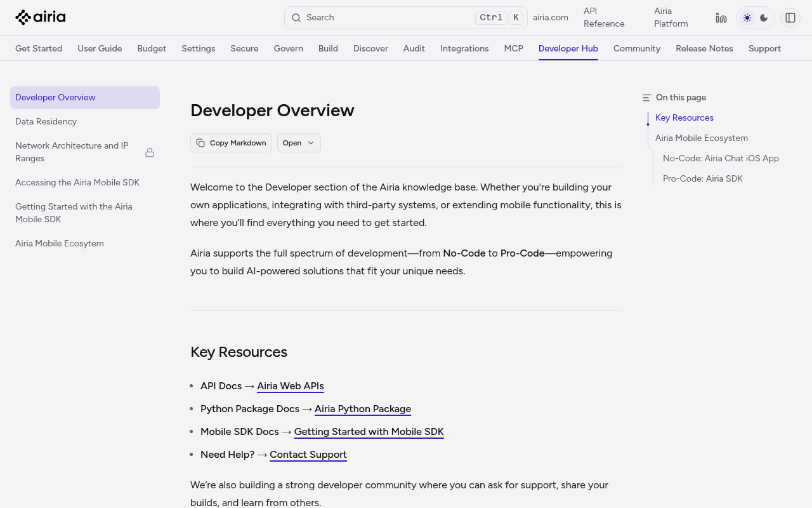
Task: Open Getting Started with the Airia Mobile SDK
Action: 85,213
